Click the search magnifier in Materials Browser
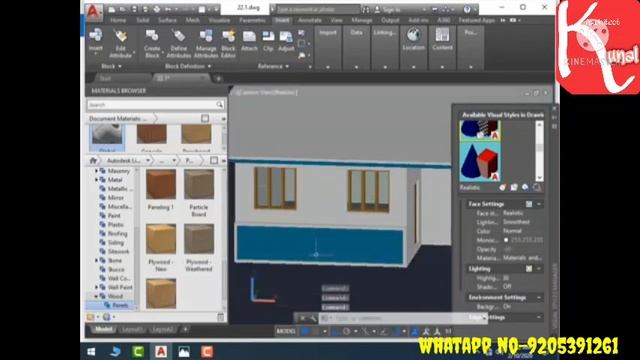 pos(220,105)
